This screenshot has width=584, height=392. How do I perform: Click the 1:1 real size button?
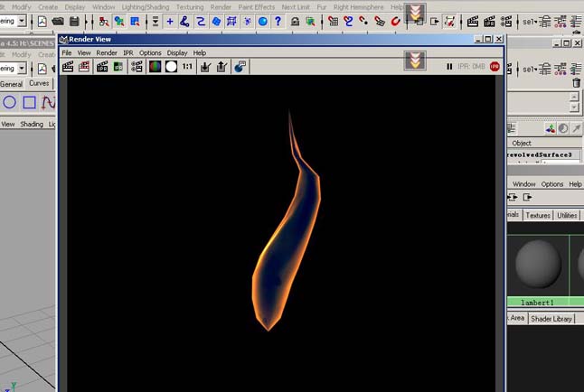[x=187, y=67]
